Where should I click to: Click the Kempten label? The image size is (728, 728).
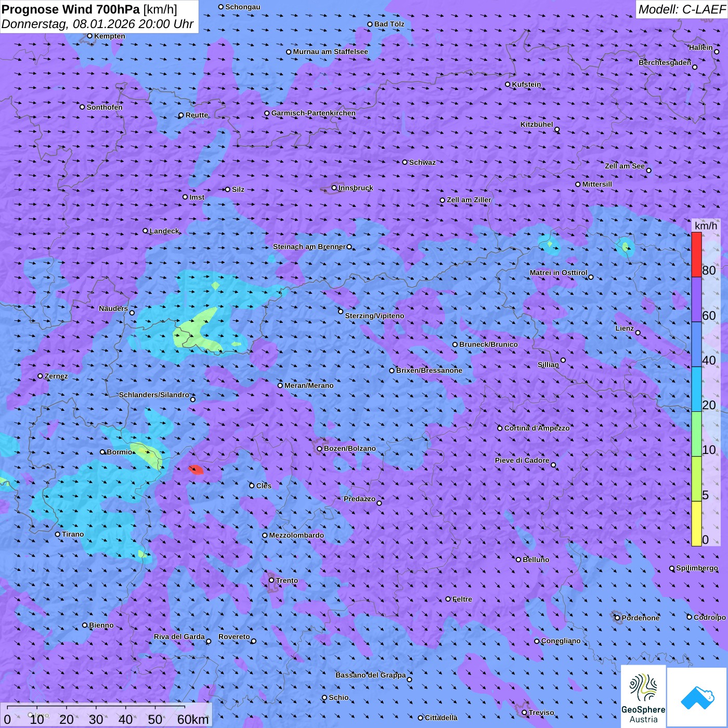click(109, 36)
